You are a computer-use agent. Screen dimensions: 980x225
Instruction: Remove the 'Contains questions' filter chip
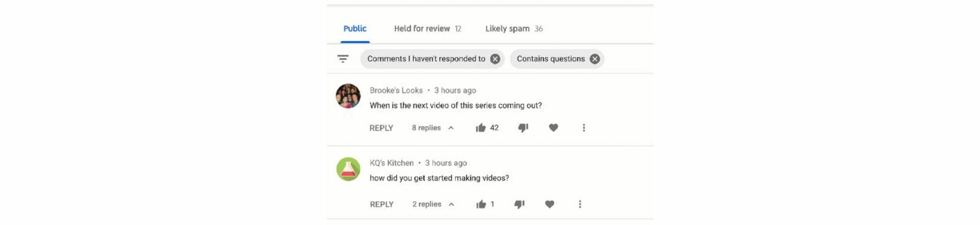point(594,59)
